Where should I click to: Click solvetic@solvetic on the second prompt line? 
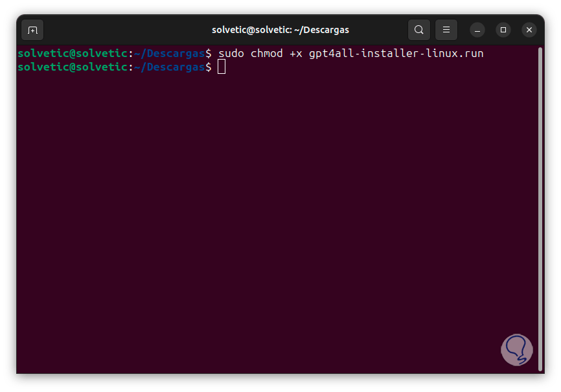click(73, 67)
